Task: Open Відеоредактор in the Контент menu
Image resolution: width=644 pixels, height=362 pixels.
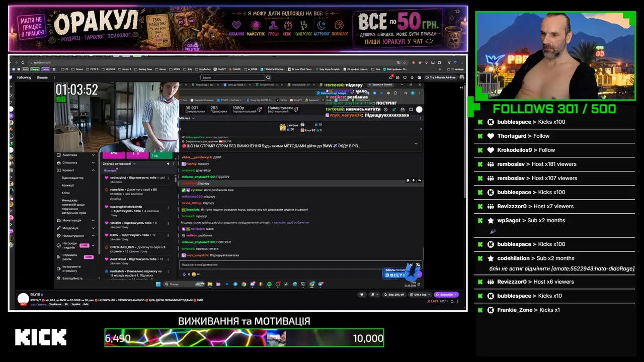Action: [72, 178]
